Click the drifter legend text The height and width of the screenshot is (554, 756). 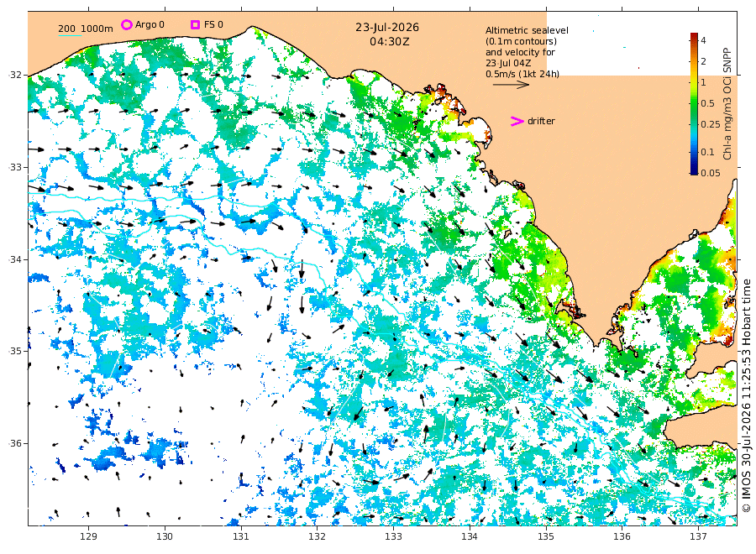point(541,122)
